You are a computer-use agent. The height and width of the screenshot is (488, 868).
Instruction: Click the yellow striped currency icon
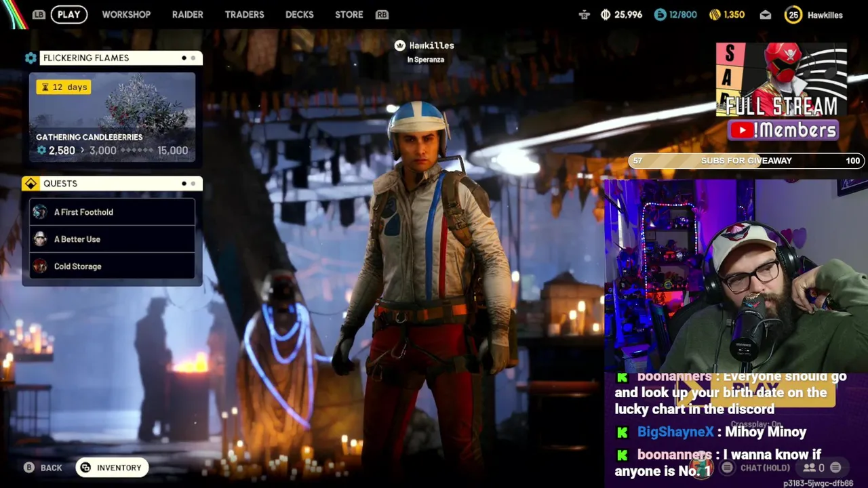click(x=715, y=14)
